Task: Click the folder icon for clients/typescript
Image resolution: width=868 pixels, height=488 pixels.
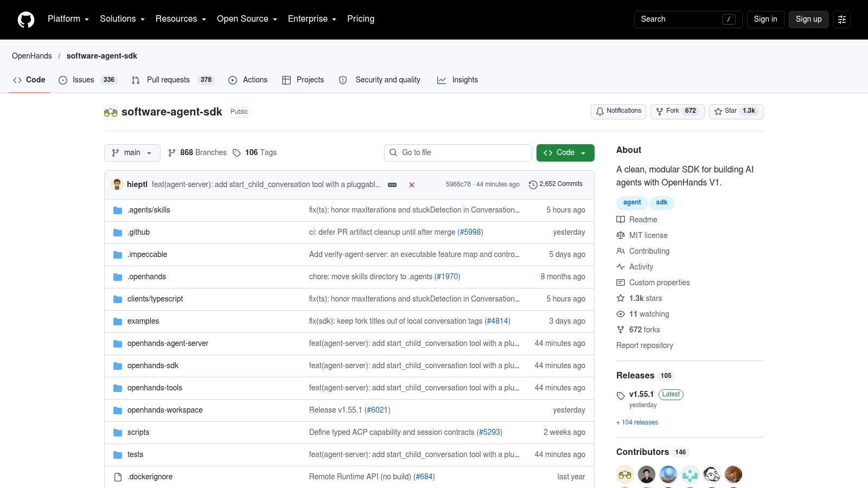Action: 118,299
